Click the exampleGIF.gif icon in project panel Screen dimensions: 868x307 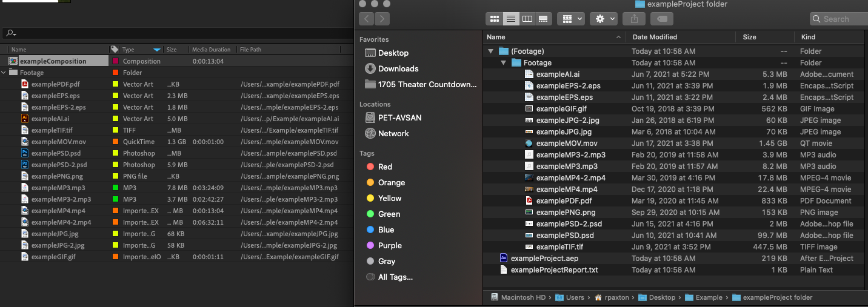pyautogui.click(x=25, y=257)
